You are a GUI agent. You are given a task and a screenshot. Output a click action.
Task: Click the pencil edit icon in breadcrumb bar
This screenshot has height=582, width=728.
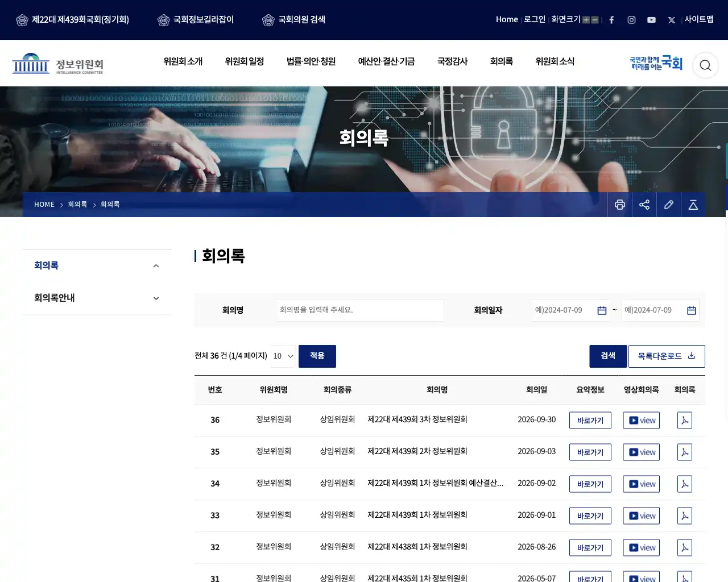coord(669,205)
